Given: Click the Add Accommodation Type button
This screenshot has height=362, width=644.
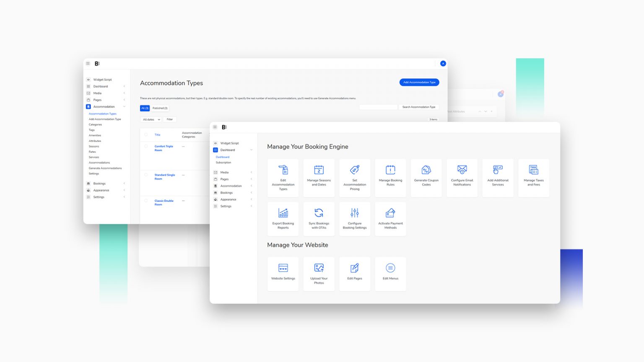Looking at the screenshot, I should click(x=419, y=82).
